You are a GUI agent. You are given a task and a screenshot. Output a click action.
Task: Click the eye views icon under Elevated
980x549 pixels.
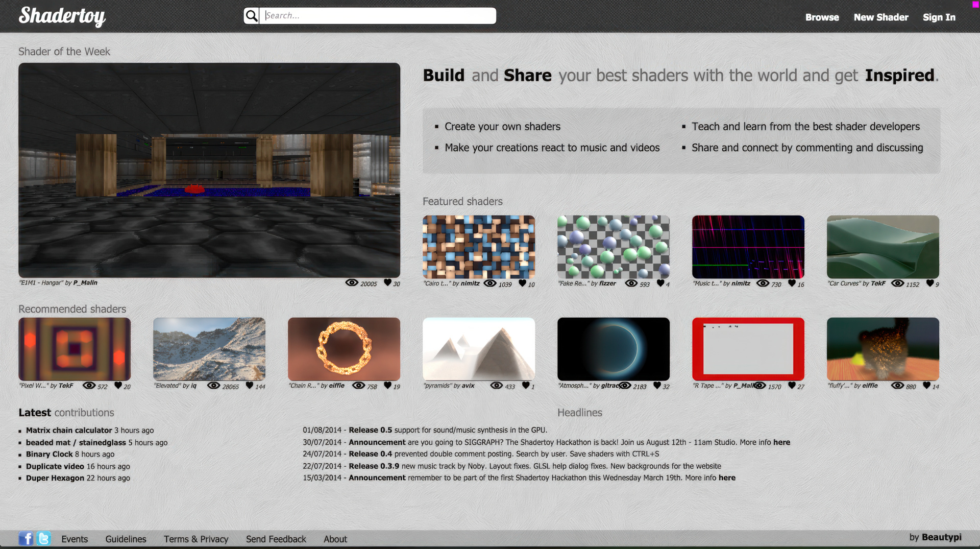(213, 386)
